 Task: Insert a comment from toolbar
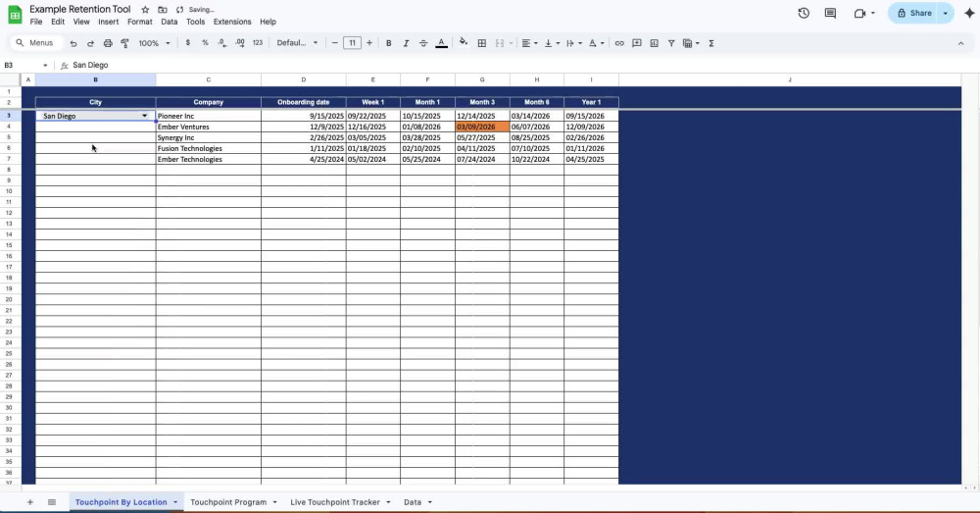(x=637, y=43)
